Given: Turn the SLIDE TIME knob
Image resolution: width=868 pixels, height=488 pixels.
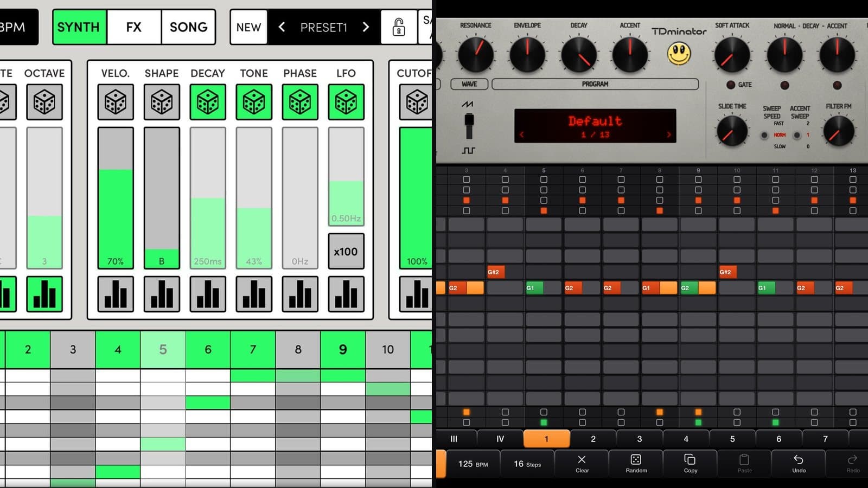Looking at the screenshot, I should (732, 131).
